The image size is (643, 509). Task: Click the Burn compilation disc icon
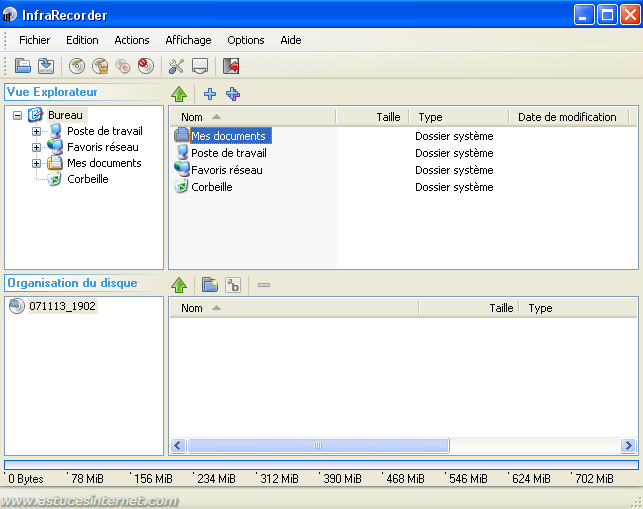[x=77, y=66]
